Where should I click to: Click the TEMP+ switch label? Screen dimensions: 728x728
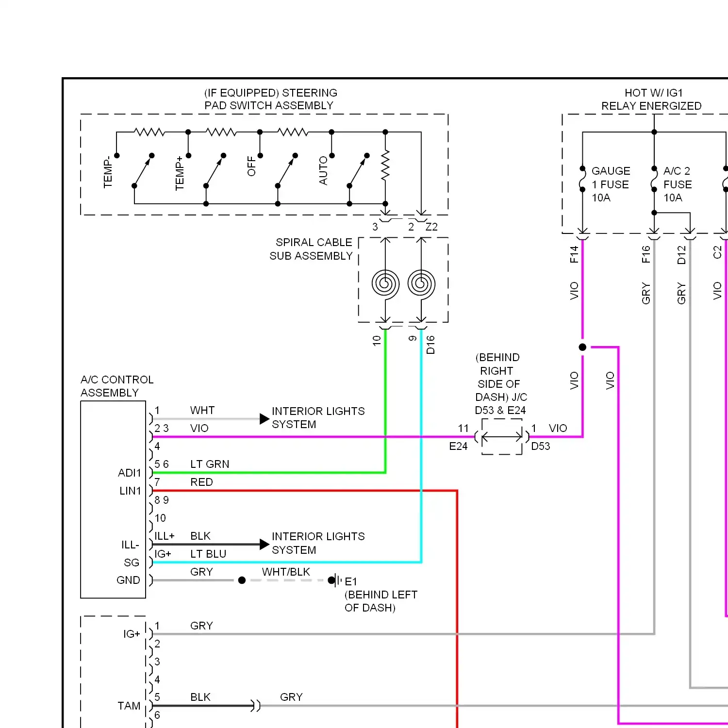coord(180,173)
